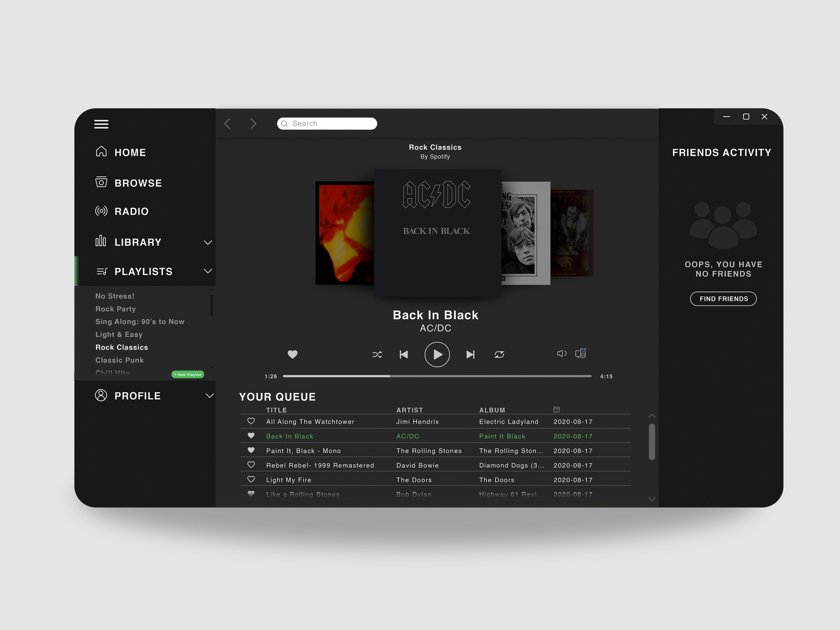Open the Classic Punk playlist
This screenshot has width=840, height=630.
coord(119,360)
